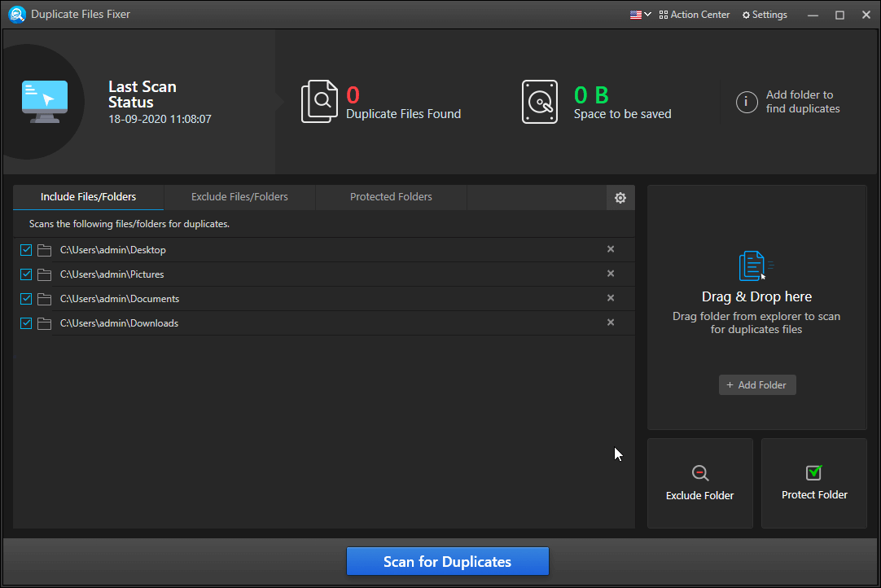Image resolution: width=881 pixels, height=588 pixels.
Task: Remove the Documents folder with its X
Action: click(x=611, y=298)
